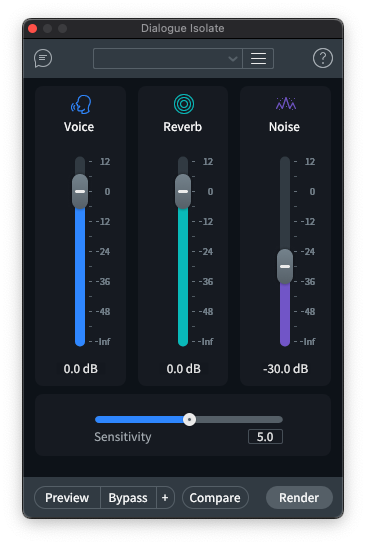Click the Noise slider handle
The width and height of the screenshot is (366, 545).
coord(285,267)
